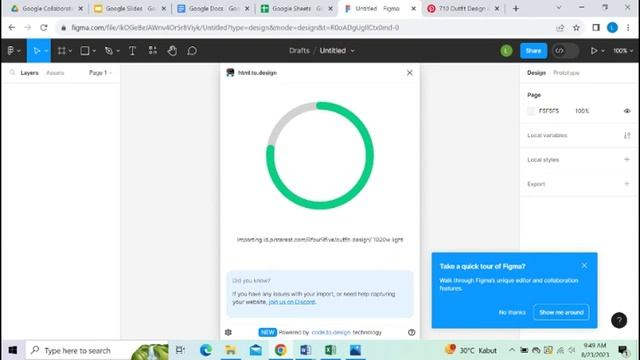640x360 pixels.
Task: Open present options dropdown arrow
Action: pos(603,51)
